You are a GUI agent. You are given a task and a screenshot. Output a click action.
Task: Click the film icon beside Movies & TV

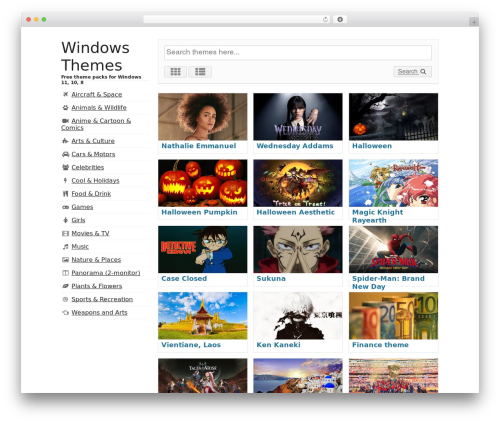point(65,233)
